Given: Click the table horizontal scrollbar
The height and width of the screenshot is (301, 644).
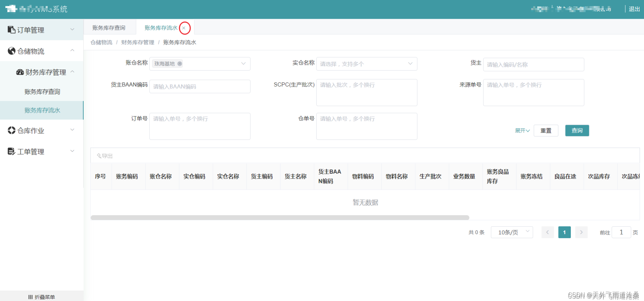Looking at the screenshot, I should [x=280, y=218].
